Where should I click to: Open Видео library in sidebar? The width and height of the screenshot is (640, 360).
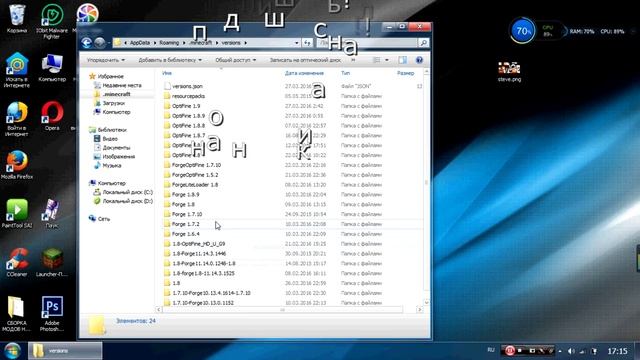point(106,139)
